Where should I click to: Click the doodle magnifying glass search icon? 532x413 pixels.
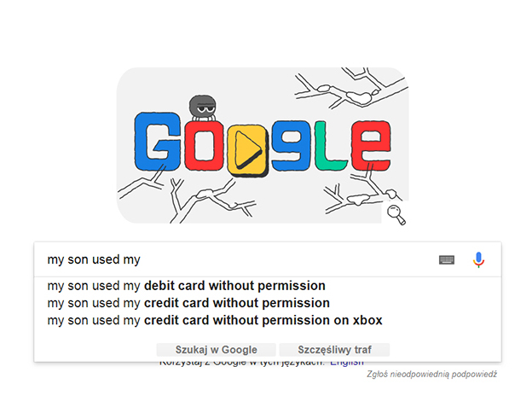tap(396, 215)
